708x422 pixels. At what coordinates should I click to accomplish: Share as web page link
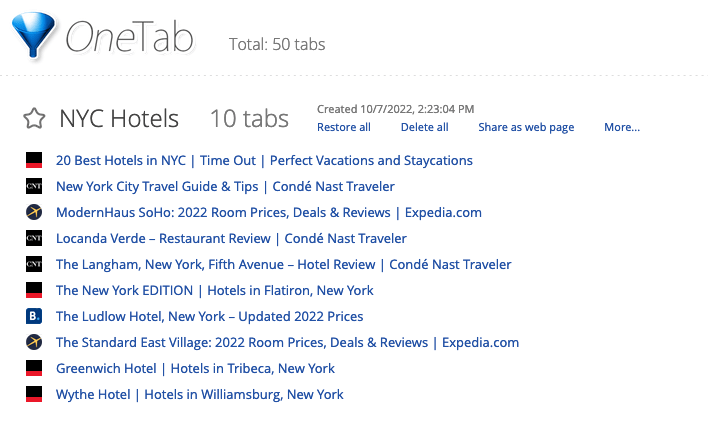pyautogui.click(x=526, y=127)
